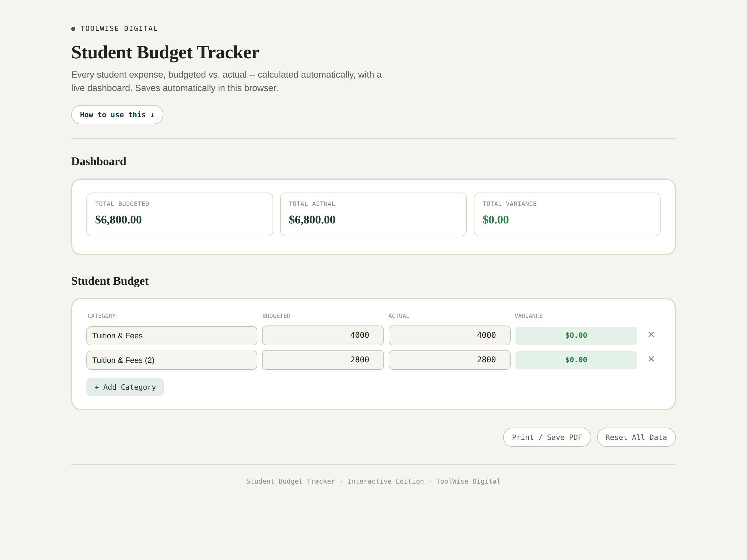Click the Student Budget Tracker title
This screenshot has width=747, height=560.
click(x=165, y=53)
